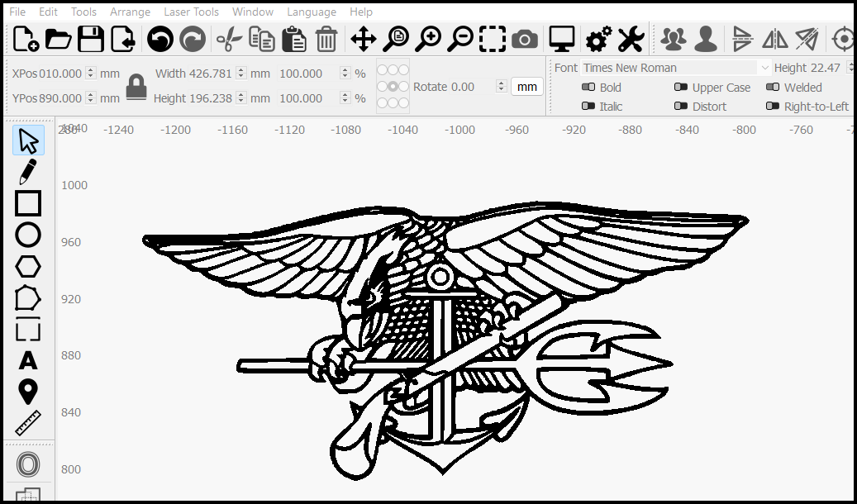Click the Offset Shapes tool
Viewport: 857px width, 504px height.
(x=28, y=464)
